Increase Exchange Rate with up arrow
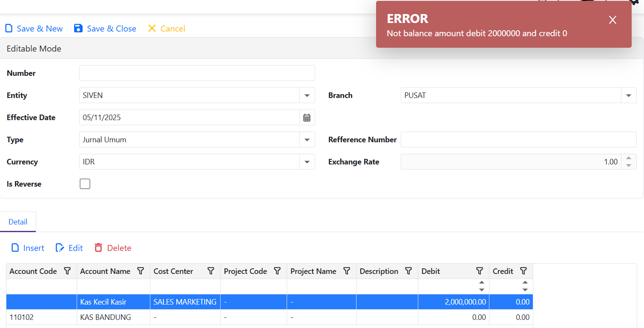644x328 pixels. click(x=629, y=158)
